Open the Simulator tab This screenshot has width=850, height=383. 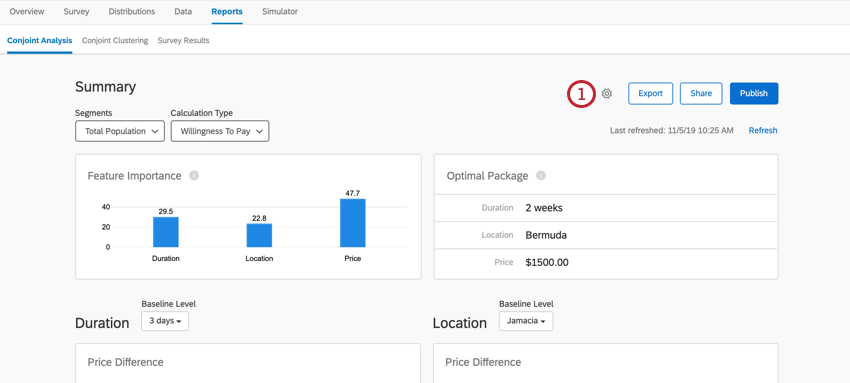[x=280, y=11]
